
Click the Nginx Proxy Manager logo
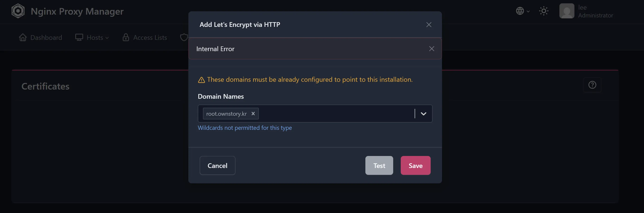click(18, 11)
